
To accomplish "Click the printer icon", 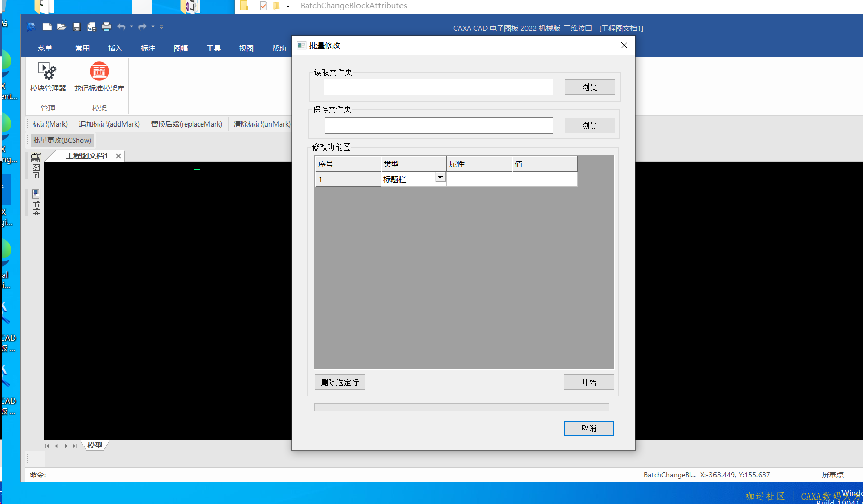I will click(x=107, y=27).
